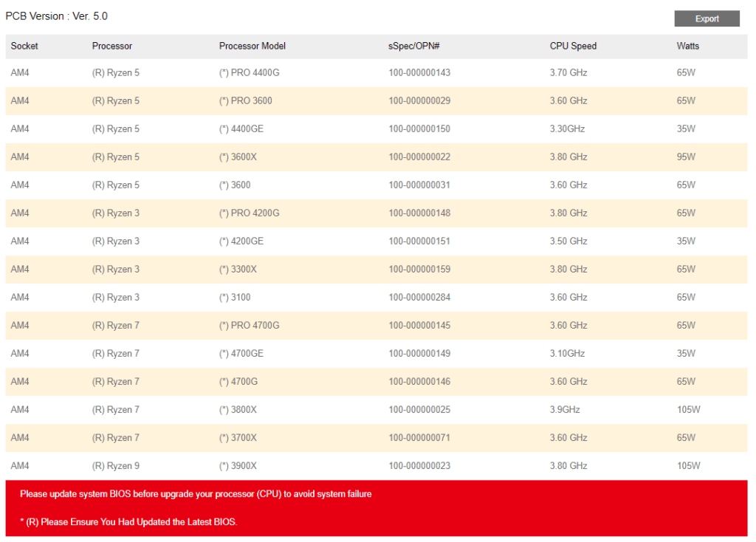
Task: Select the 4400GE model entry
Action: pos(241,129)
